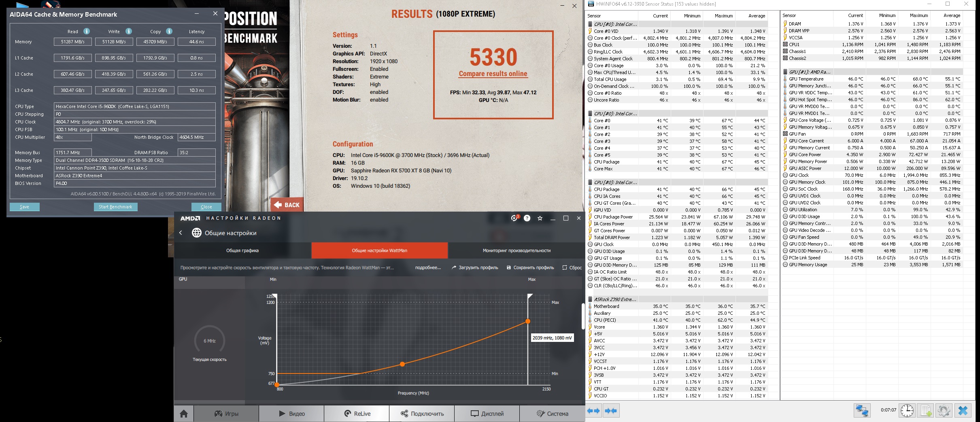Click the GPU ASIC Power row in HWiNFO
Viewport: 980px width, 422px height.
click(872, 168)
